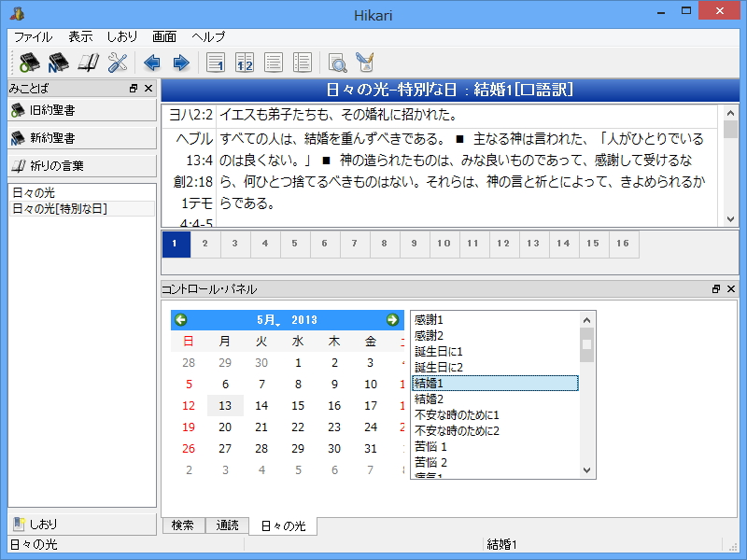Viewport: 747px width, 560px height.
Task: Open the ファイル menu
Action: point(34,37)
